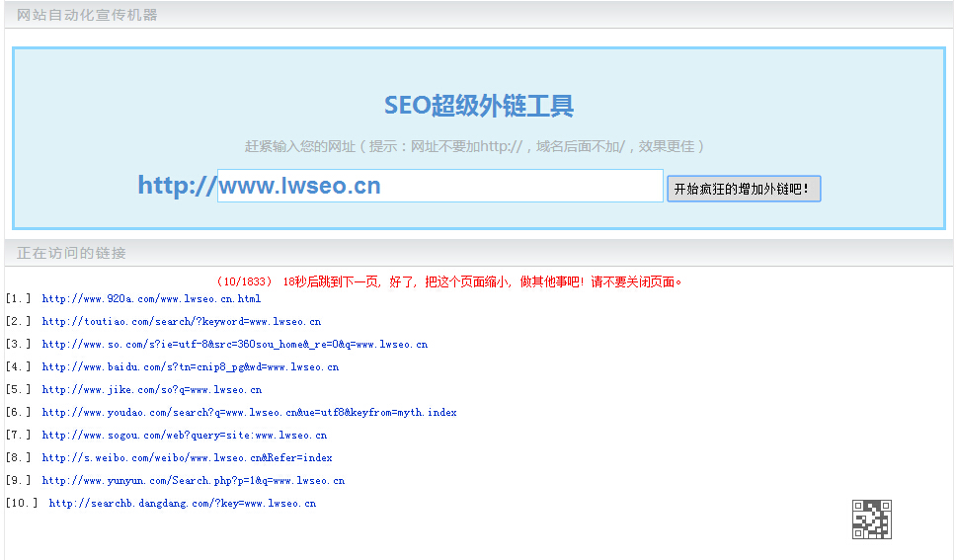Viewport: 956px width, 560px height.
Task: Click the URL input field containing www.lwseo.cn
Action: click(x=439, y=186)
